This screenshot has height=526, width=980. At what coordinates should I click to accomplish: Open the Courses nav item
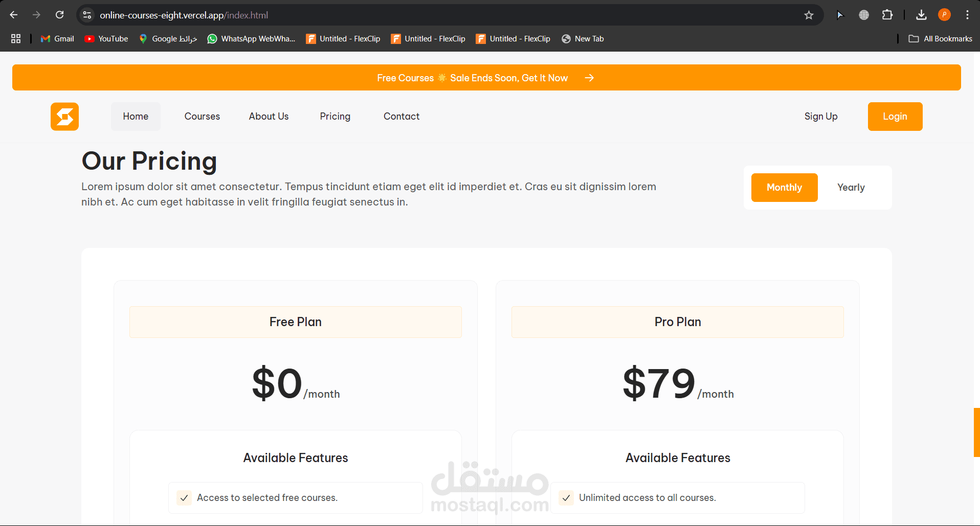[x=202, y=117]
